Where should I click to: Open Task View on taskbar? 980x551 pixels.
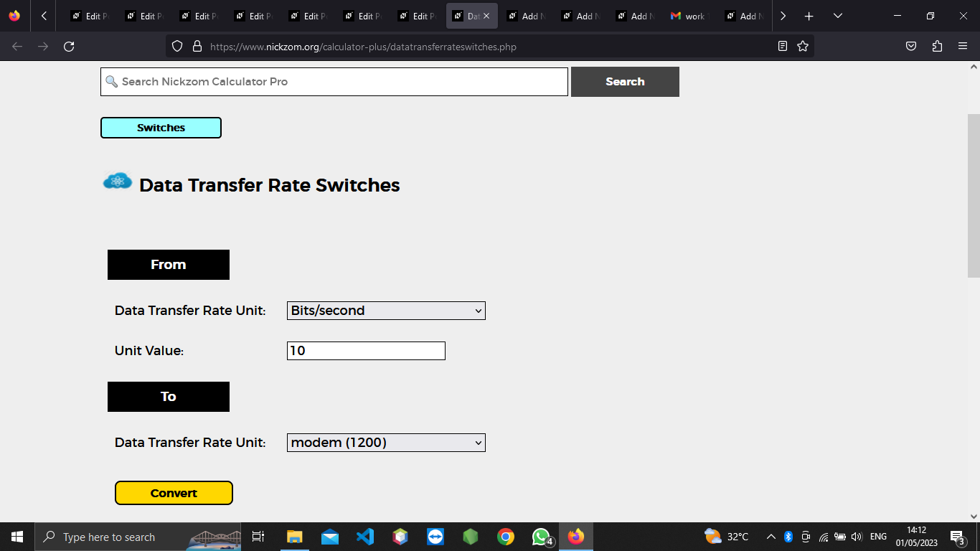(258, 537)
